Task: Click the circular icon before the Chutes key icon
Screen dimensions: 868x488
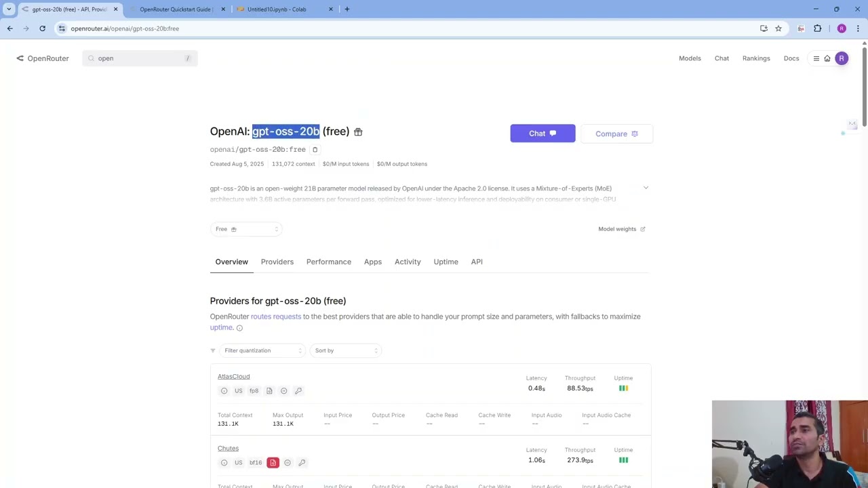Action: [288, 463]
